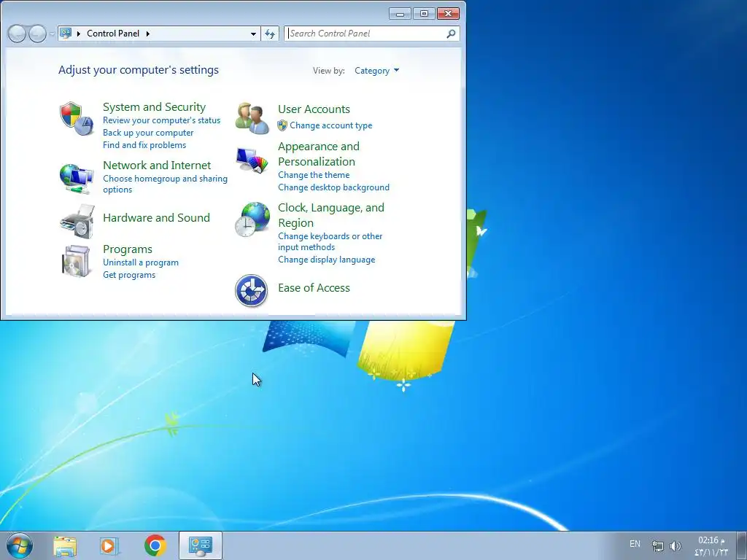This screenshot has height=560, width=747.
Task: Open Google Chrome from taskbar
Action: point(155,545)
